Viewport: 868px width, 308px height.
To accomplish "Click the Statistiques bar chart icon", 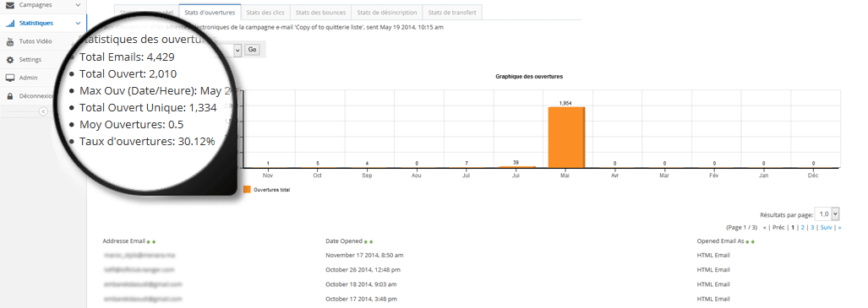I will point(10,24).
